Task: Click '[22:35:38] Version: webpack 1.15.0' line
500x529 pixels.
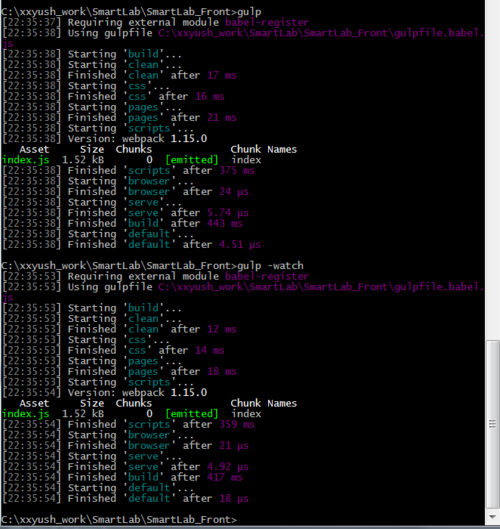Action: [105, 139]
